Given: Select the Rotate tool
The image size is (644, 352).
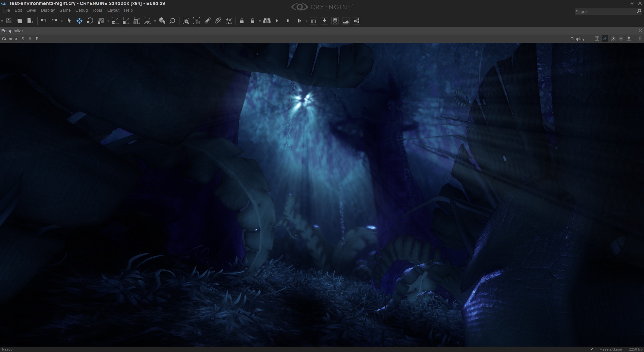Looking at the screenshot, I should 90,21.
